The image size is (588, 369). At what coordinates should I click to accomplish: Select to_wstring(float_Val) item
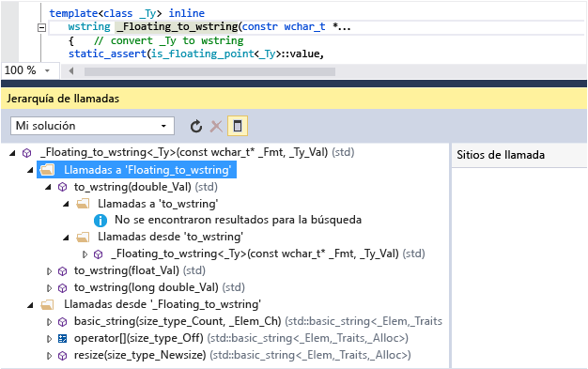[140, 270]
